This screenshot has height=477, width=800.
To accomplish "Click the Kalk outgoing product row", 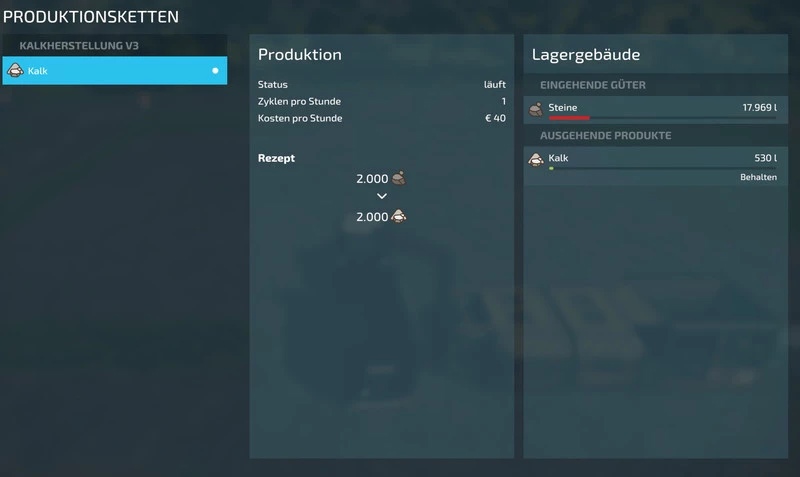I will [x=656, y=166].
